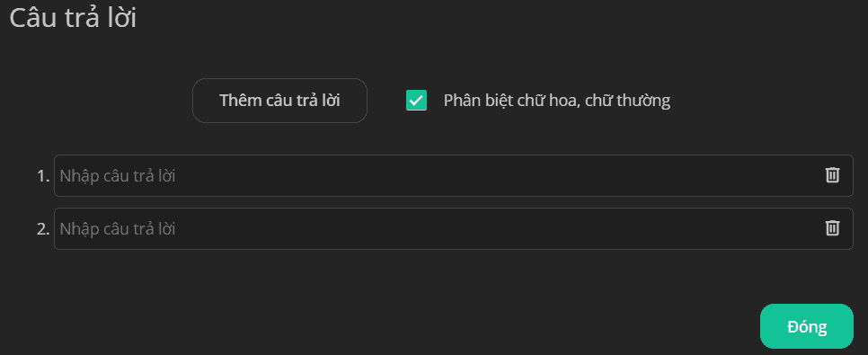Toggle case-sensitivity via the green checkmark box
This screenshot has width=868, height=355.
(x=416, y=101)
